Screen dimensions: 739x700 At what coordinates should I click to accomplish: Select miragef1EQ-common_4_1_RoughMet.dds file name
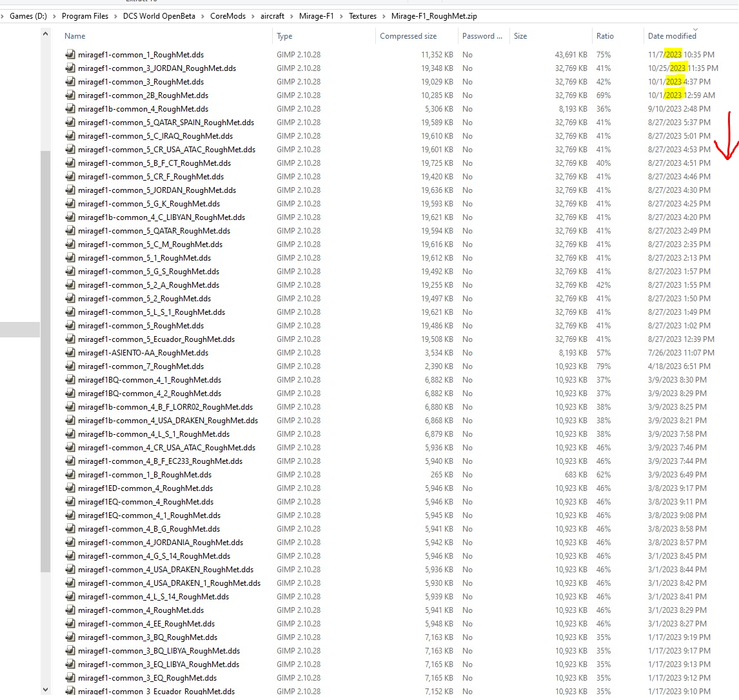pos(150,515)
